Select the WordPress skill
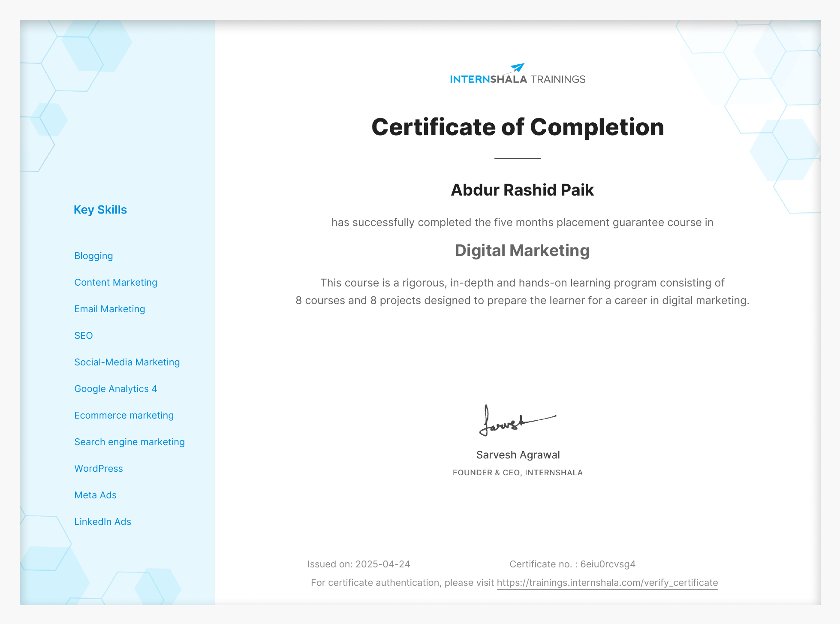 point(99,469)
